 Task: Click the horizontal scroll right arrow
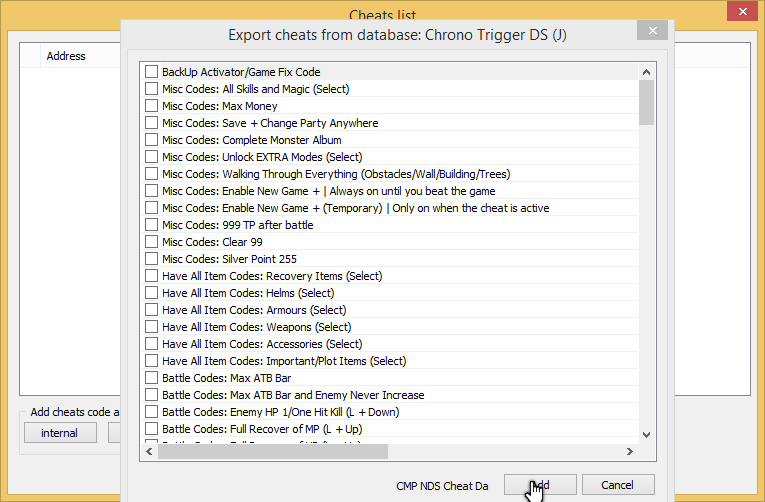[630, 452]
